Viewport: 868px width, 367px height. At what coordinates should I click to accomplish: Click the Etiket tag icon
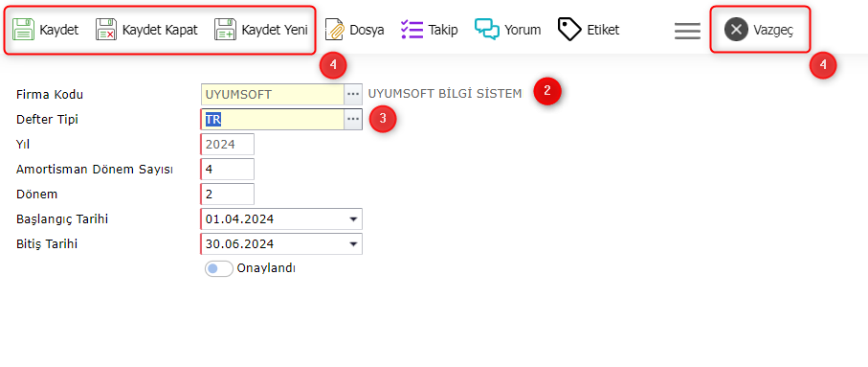(x=569, y=30)
